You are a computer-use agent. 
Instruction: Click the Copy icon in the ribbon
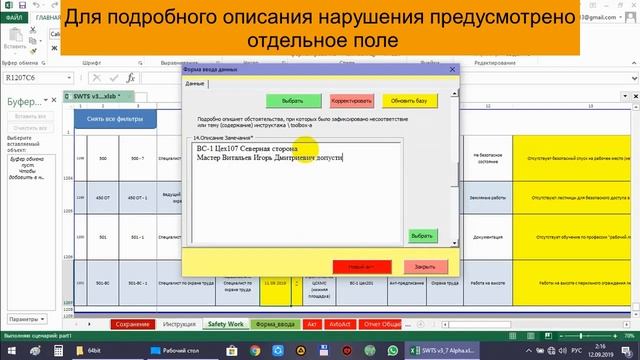[33, 40]
